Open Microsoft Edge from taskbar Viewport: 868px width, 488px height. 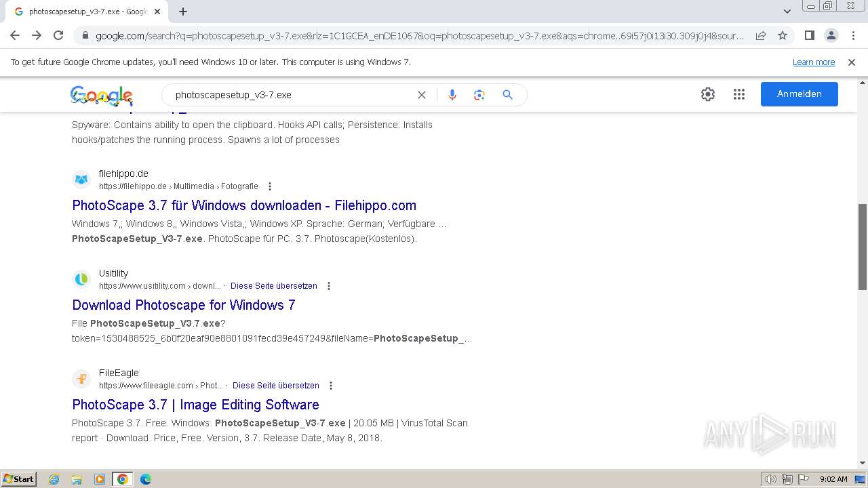tap(146, 479)
